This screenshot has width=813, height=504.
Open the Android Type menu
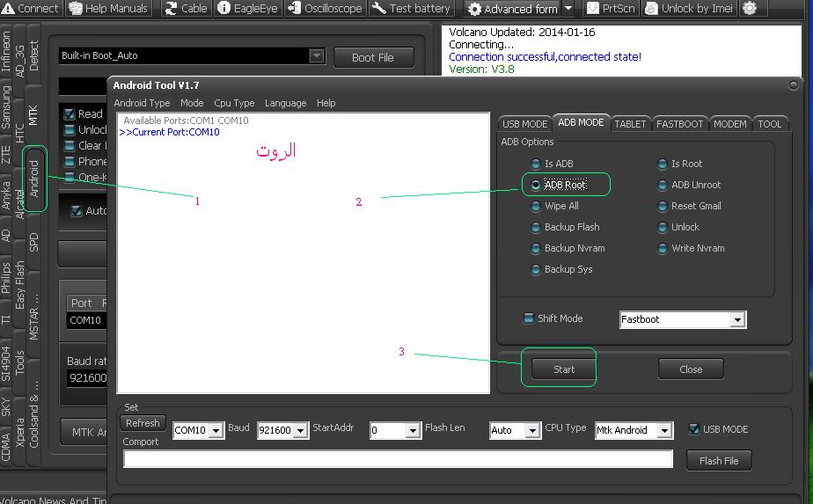(142, 103)
